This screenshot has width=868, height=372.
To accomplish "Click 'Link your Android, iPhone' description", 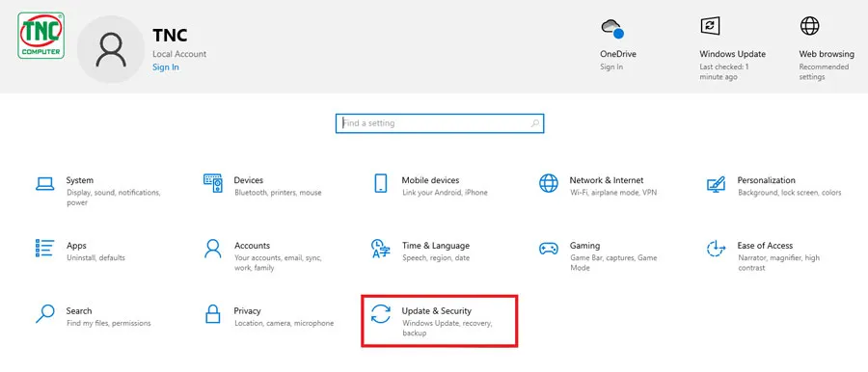I will 445,193.
